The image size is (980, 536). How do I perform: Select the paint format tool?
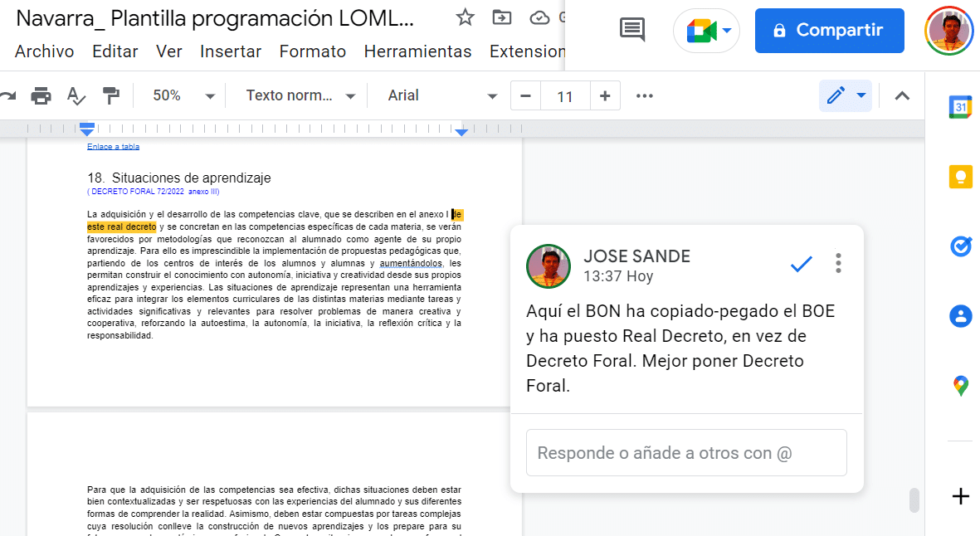110,95
